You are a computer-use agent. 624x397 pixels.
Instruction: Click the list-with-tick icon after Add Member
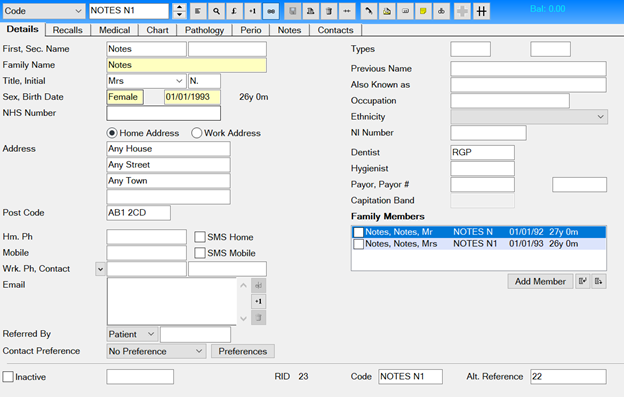[x=583, y=281]
